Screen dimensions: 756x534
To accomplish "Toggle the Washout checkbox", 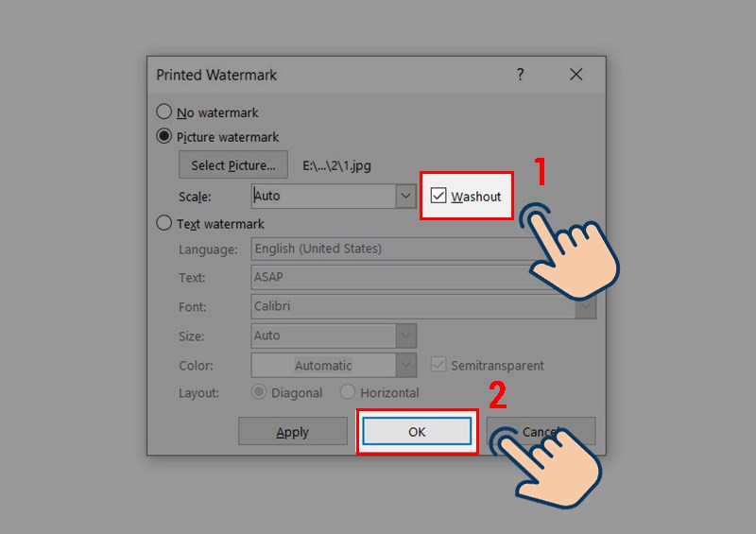I will click(x=438, y=196).
